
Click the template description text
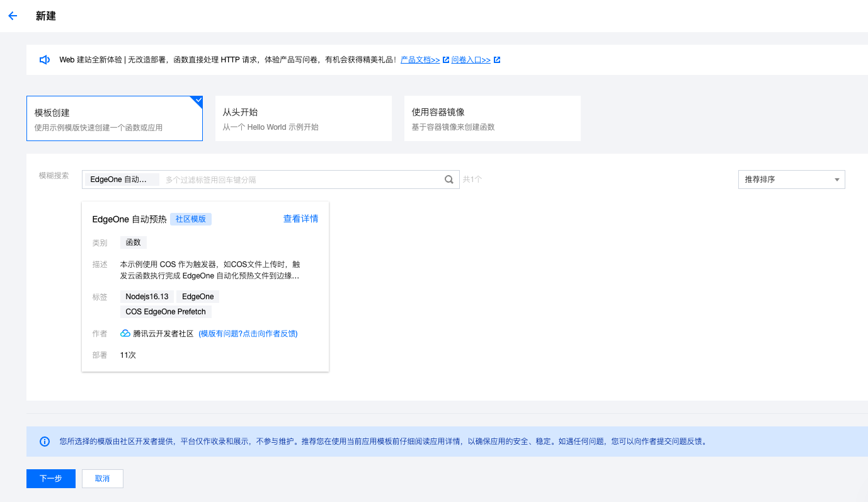[210, 270]
